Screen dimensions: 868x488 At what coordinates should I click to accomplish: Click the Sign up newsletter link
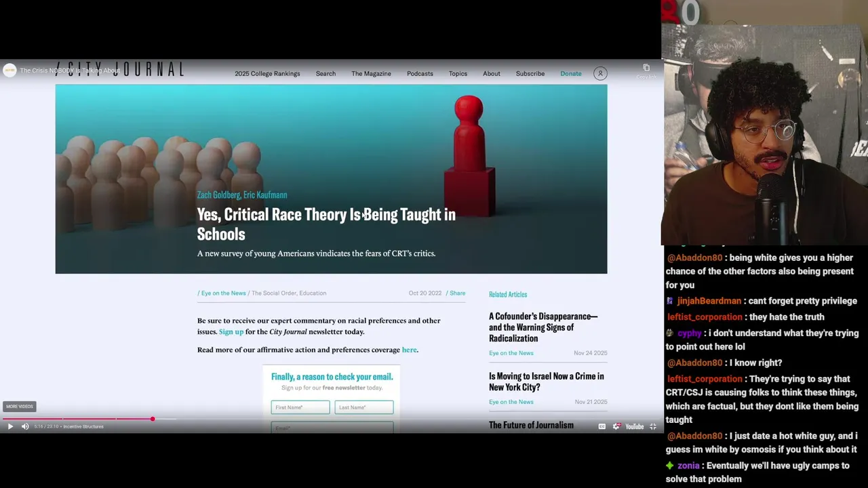231,331
